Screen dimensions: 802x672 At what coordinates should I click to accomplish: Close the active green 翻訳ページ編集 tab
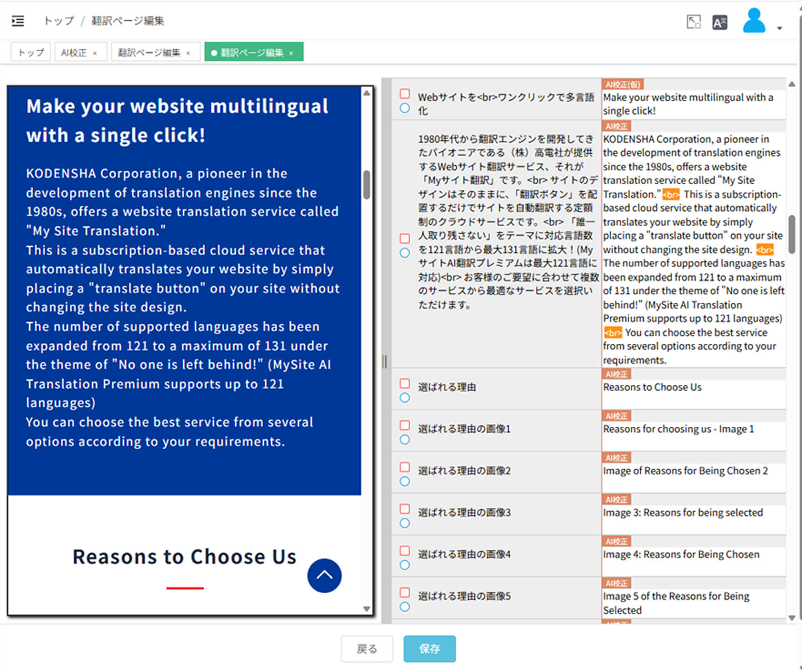point(291,53)
